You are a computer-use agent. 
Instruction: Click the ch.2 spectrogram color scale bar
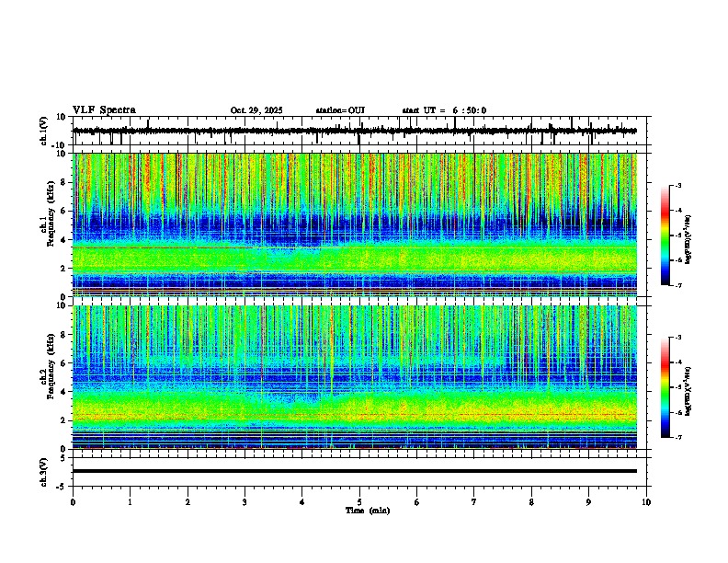tap(665, 387)
